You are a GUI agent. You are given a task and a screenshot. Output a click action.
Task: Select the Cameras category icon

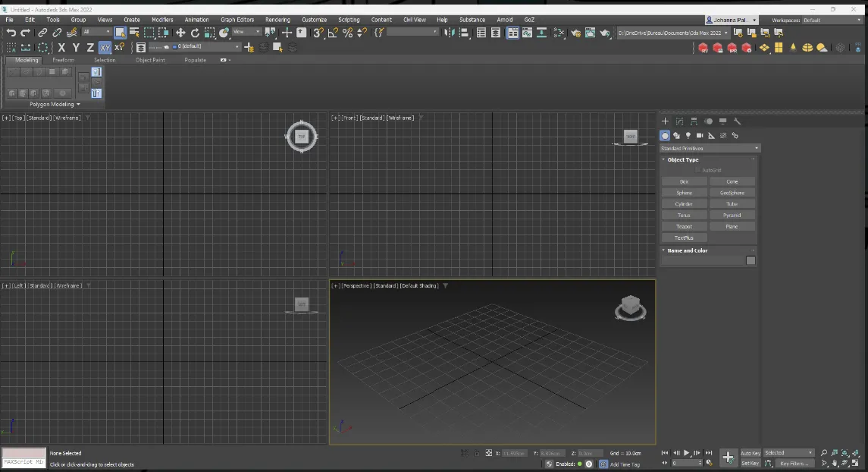[700, 135]
